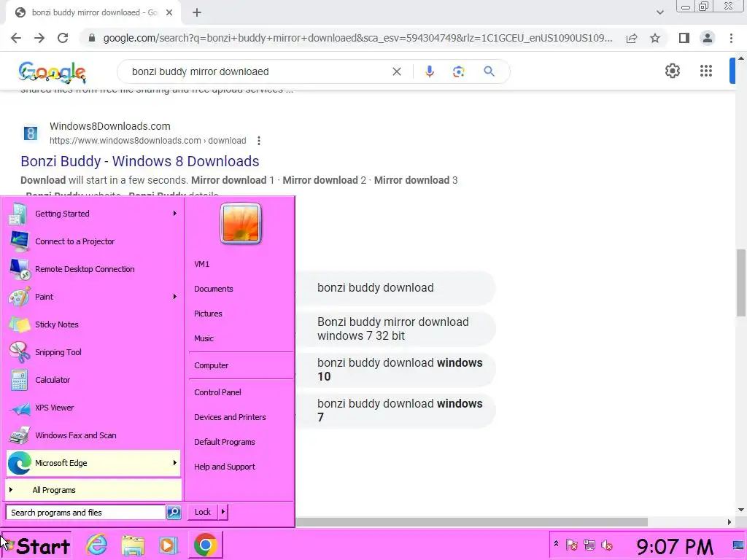Click the Google holiday logo
The image size is (747, 560).
click(x=52, y=72)
